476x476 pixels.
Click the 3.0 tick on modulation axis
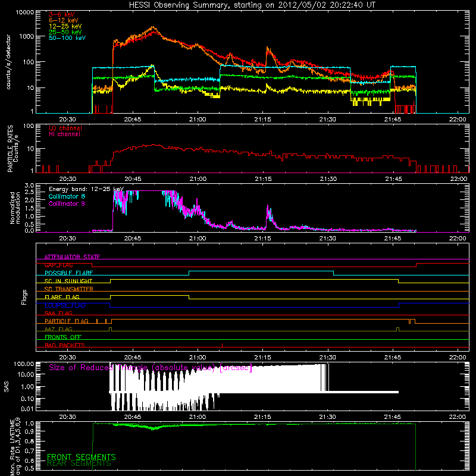[29, 186]
